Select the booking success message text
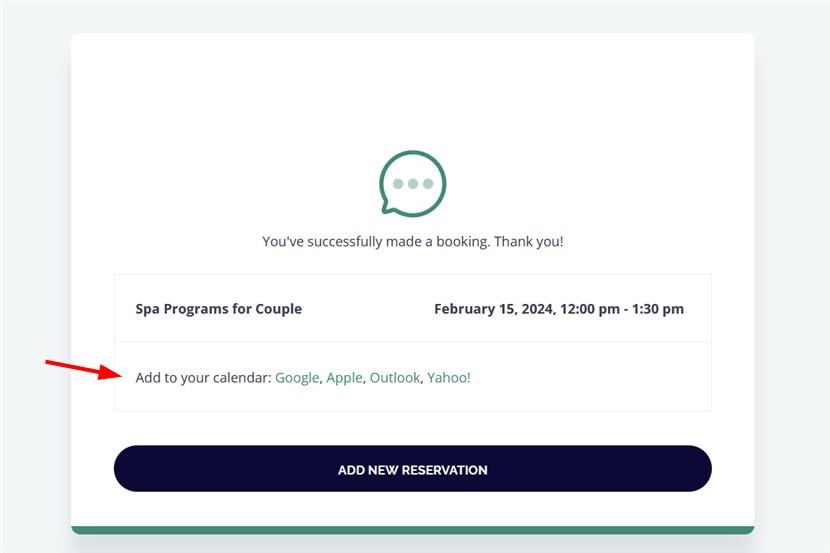This screenshot has height=553, width=830. pyautogui.click(x=413, y=241)
